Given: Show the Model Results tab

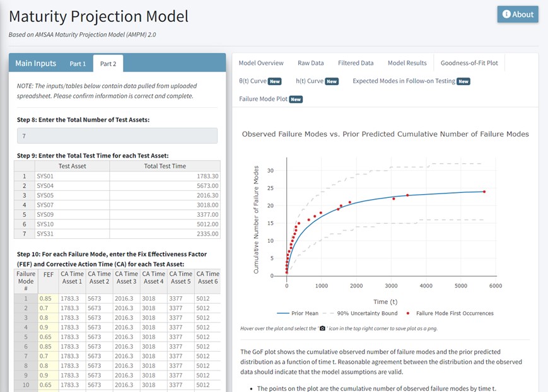Looking at the screenshot, I should tap(407, 63).
